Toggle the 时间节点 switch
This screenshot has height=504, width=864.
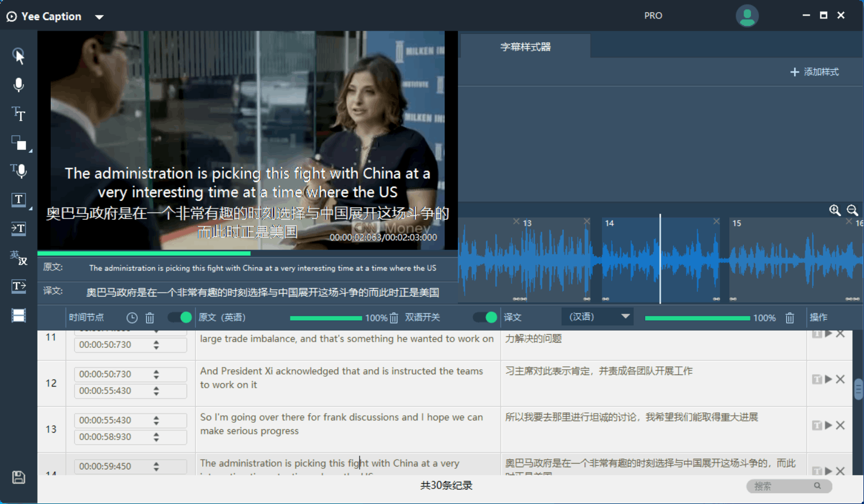tap(180, 317)
